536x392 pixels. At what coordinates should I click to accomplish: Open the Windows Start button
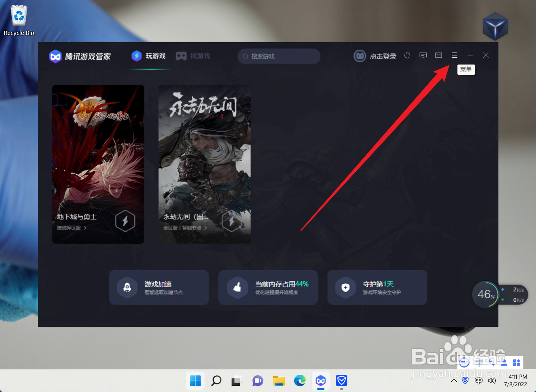pos(195,380)
